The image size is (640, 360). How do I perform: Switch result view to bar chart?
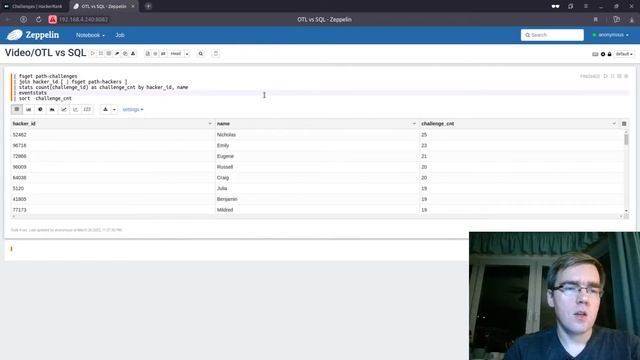pyautogui.click(x=29, y=109)
